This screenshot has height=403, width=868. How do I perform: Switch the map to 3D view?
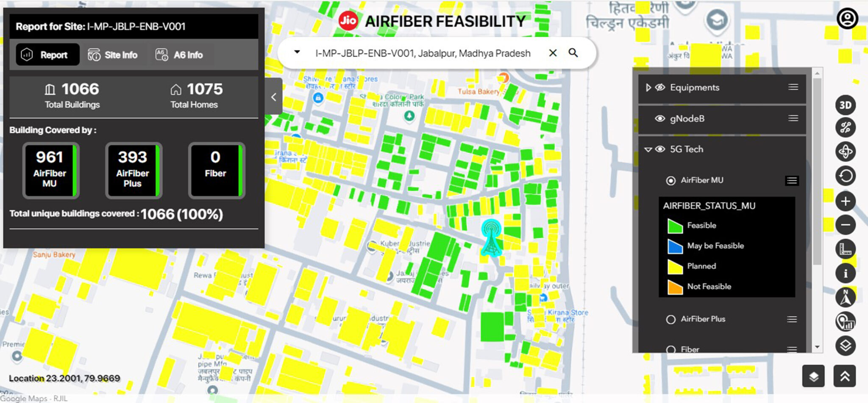coord(845,106)
